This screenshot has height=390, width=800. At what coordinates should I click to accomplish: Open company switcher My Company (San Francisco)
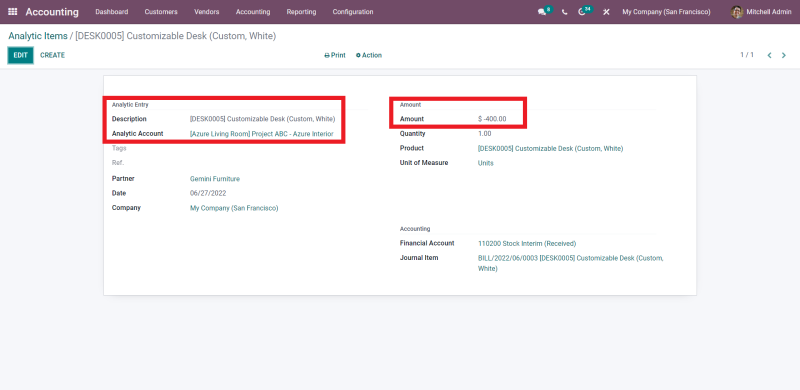[x=666, y=12]
